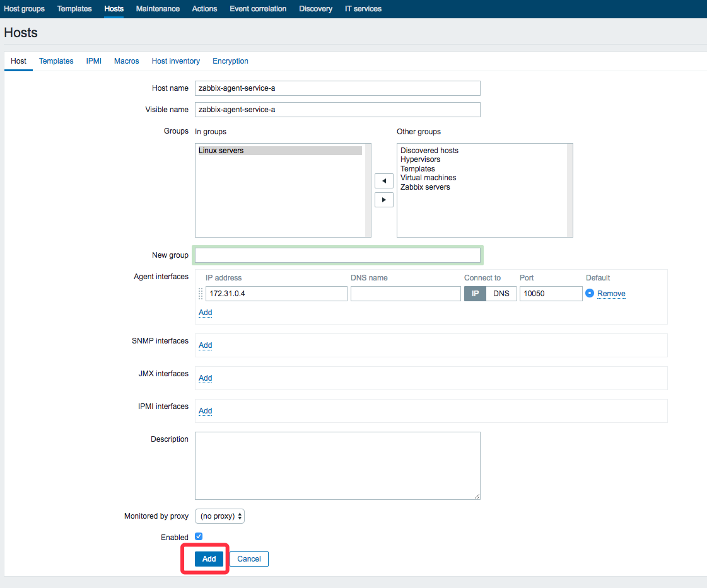Click the resize grip of the Description box

tap(477, 496)
